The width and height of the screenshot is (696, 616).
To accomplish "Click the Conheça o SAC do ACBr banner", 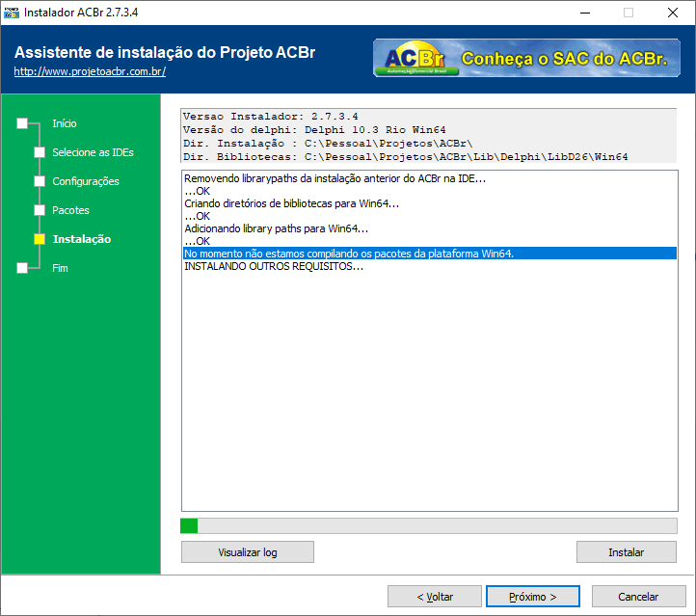I will tap(526, 58).
